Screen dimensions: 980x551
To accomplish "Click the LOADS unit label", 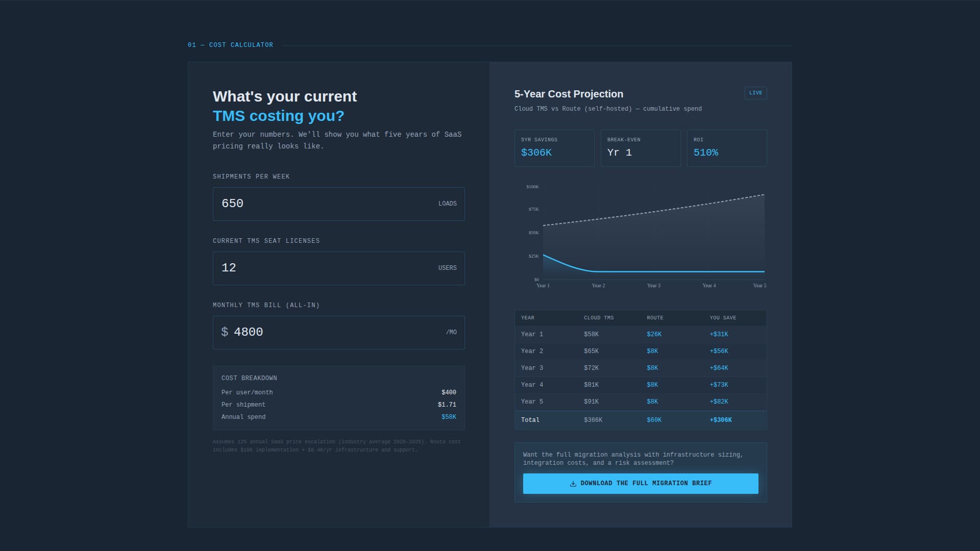I will click(447, 204).
